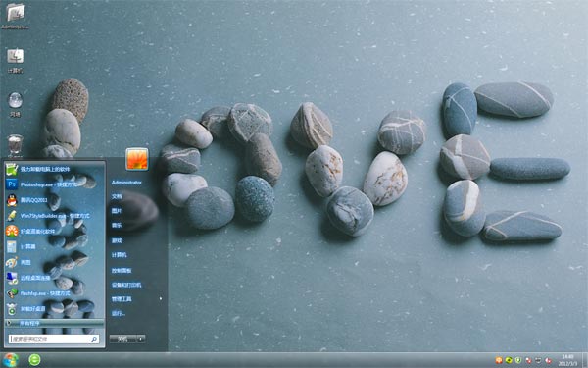
Task: Open the 网络 desktop icon
Action: 15,104
